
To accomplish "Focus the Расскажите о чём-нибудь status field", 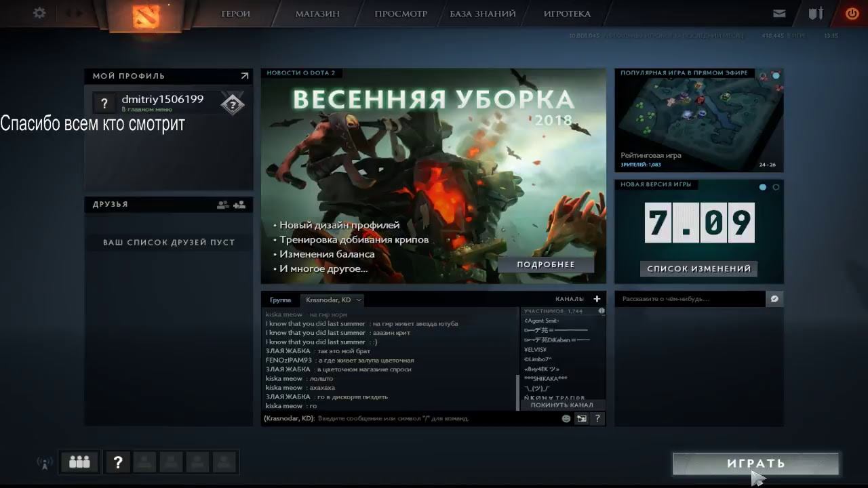I will click(x=690, y=299).
